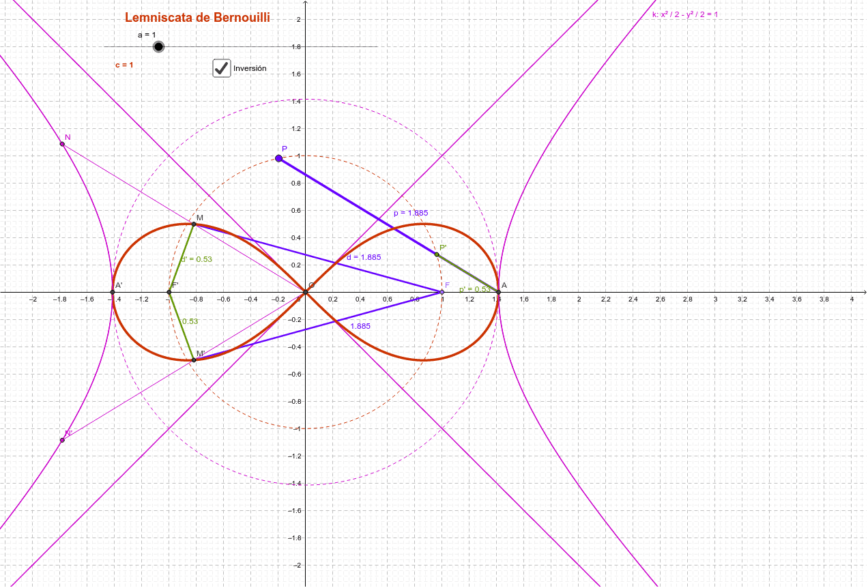Select point N' on the lower hyperbola branch
Screen dimensions: 868x588
point(62,440)
